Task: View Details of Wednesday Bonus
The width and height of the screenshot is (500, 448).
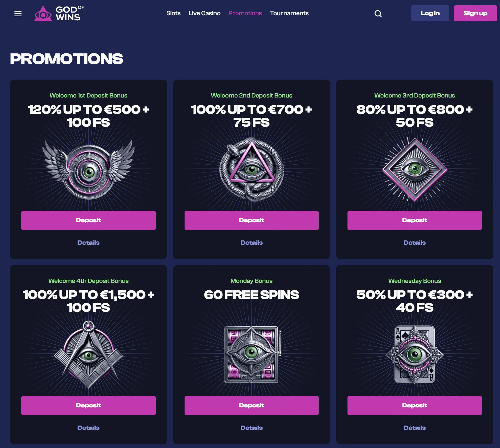Action: click(x=415, y=428)
